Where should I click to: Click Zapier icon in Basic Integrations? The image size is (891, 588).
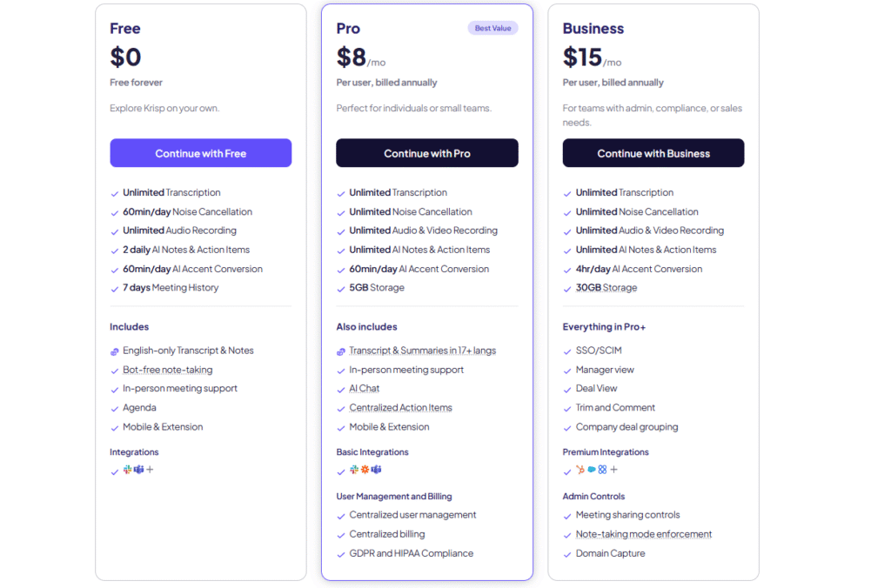(x=365, y=470)
